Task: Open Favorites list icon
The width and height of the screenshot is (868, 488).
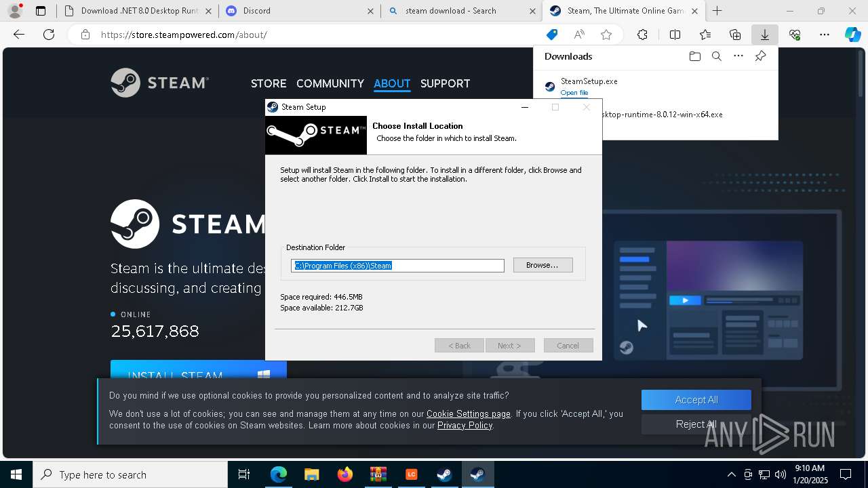Action: point(705,35)
